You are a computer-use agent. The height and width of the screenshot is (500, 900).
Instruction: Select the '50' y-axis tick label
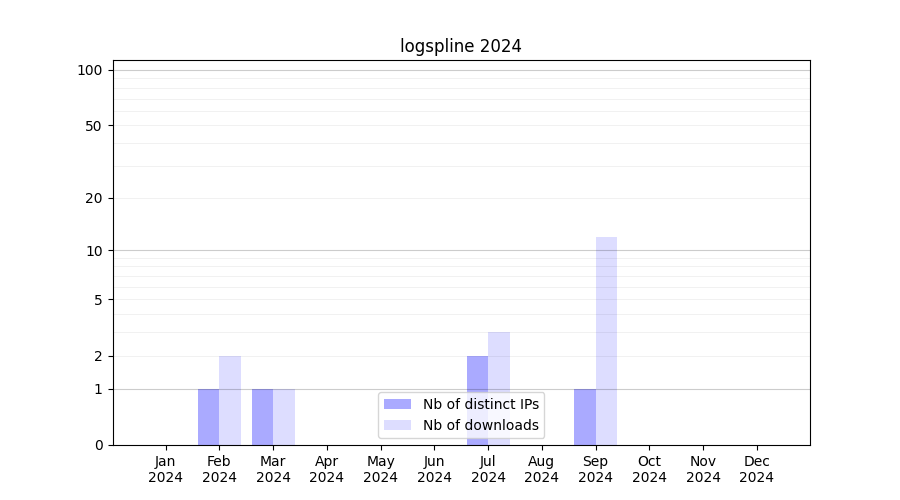[94, 126]
